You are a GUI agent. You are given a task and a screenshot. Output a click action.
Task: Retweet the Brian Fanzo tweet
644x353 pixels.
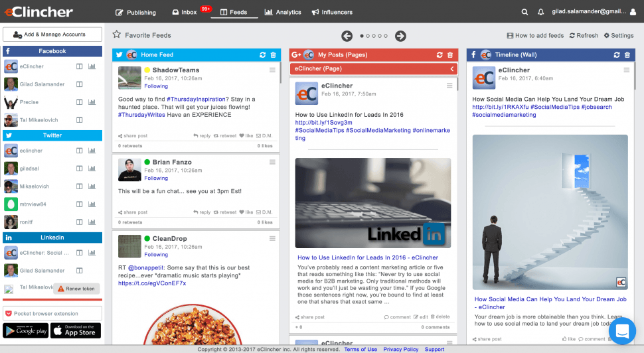225,212
